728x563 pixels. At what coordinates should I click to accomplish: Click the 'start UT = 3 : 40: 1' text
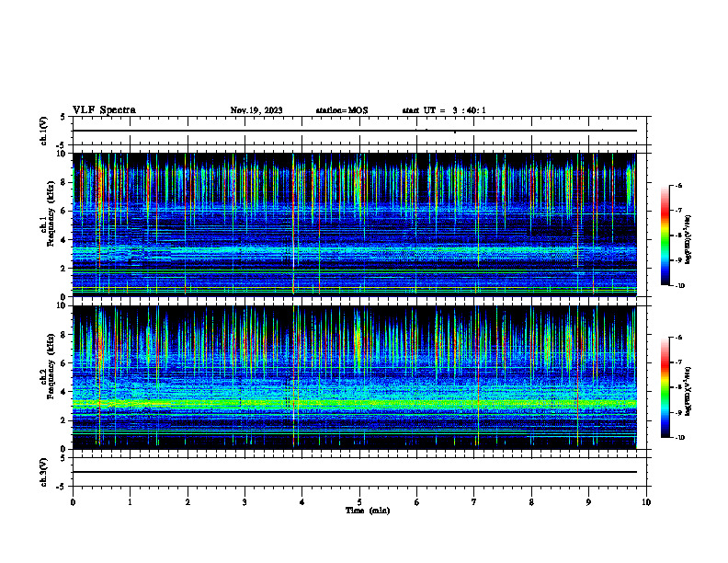tap(444, 110)
